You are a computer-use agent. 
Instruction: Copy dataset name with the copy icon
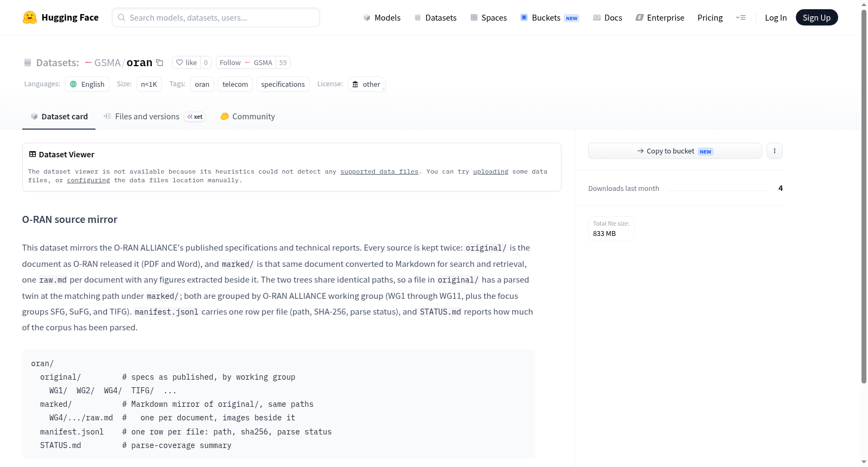pos(159,62)
